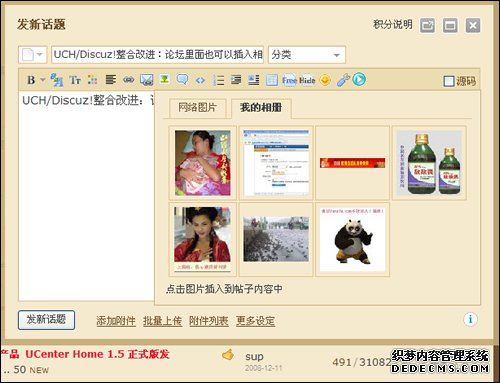Close the 发新话题 dialog
Image resolution: width=500 pixels, height=383 pixels.
point(473,25)
